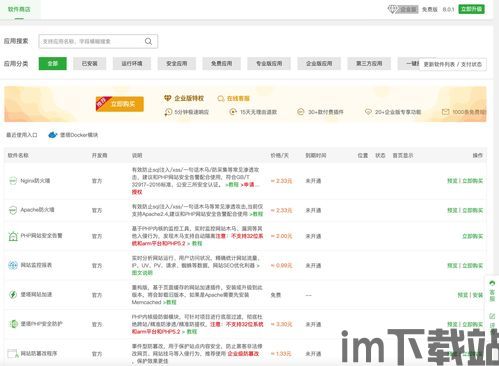
Task: Click the search magnifier icon
Action: coord(148,41)
